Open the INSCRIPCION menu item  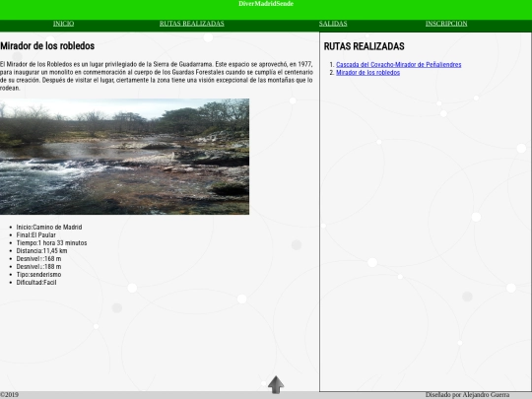click(446, 24)
